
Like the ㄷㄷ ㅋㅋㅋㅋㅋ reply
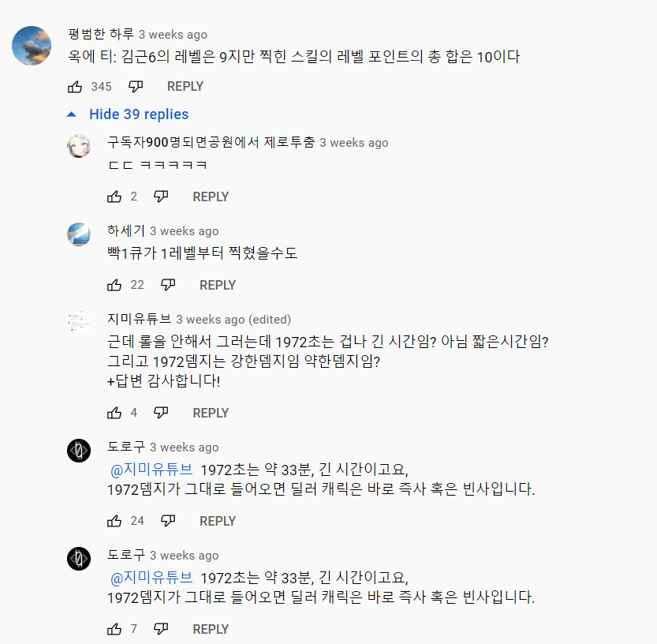click(x=114, y=197)
